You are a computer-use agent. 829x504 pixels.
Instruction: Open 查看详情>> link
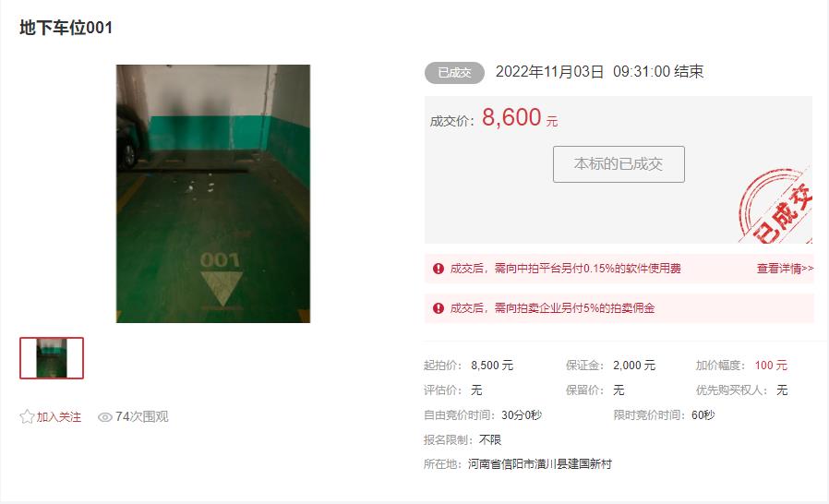785,269
